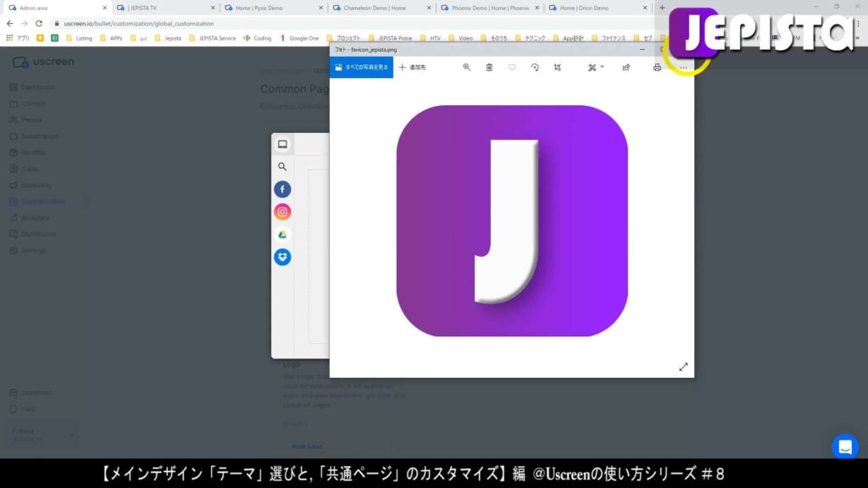Switch to the Chameleon Demo | Home tab

[381, 8]
